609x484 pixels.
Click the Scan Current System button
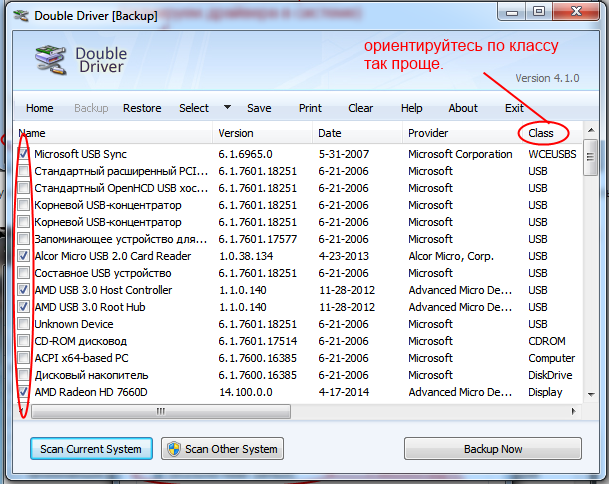(x=91, y=449)
